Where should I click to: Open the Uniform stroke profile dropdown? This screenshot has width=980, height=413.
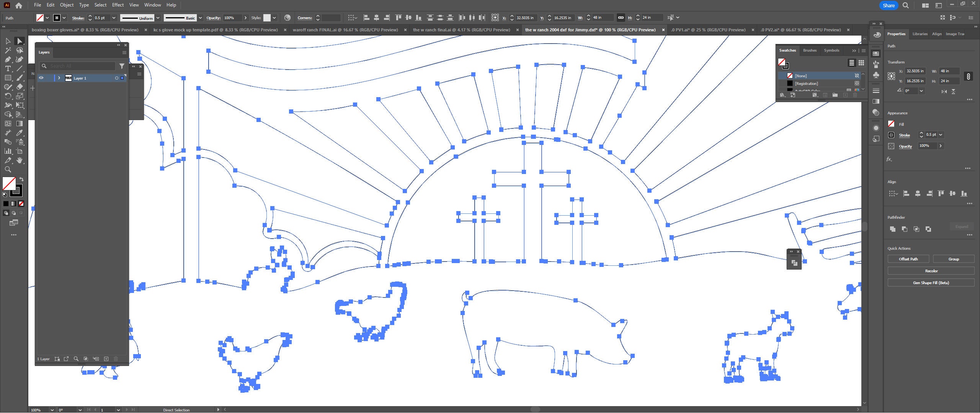158,18
